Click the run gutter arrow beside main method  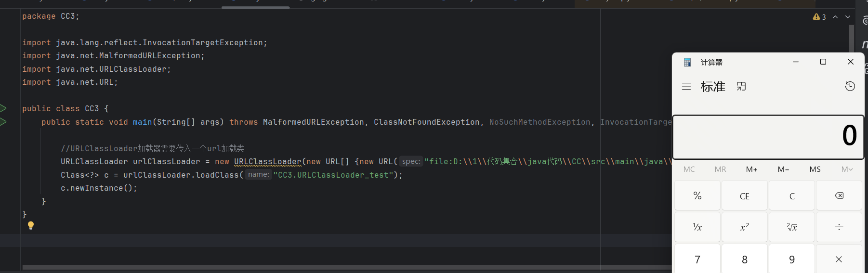pos(3,122)
